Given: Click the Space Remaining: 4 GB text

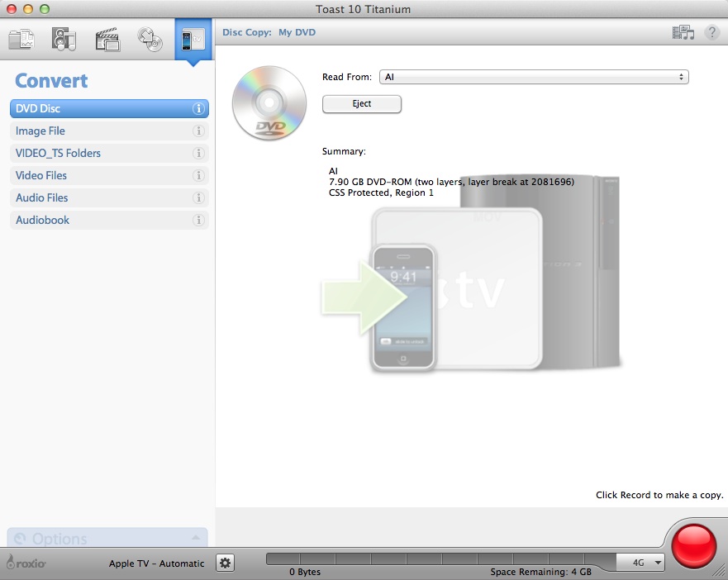Looking at the screenshot, I should tap(541, 572).
